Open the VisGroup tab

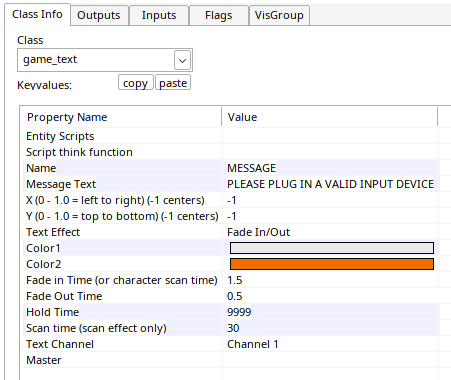pyautogui.click(x=279, y=15)
